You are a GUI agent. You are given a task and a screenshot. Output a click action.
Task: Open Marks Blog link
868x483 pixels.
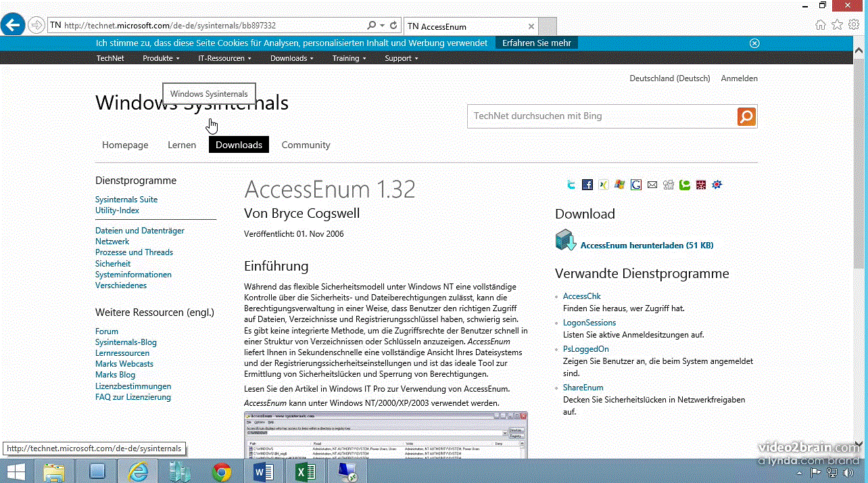(115, 375)
